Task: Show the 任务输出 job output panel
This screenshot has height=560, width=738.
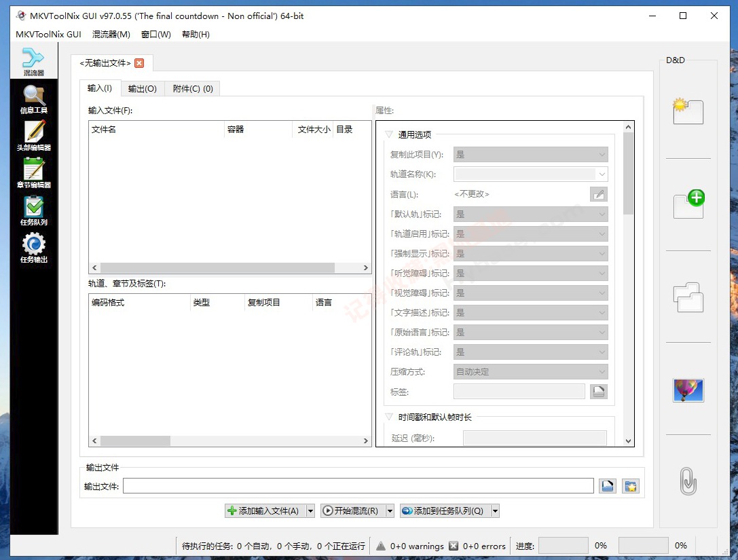Action: pyautogui.click(x=33, y=248)
